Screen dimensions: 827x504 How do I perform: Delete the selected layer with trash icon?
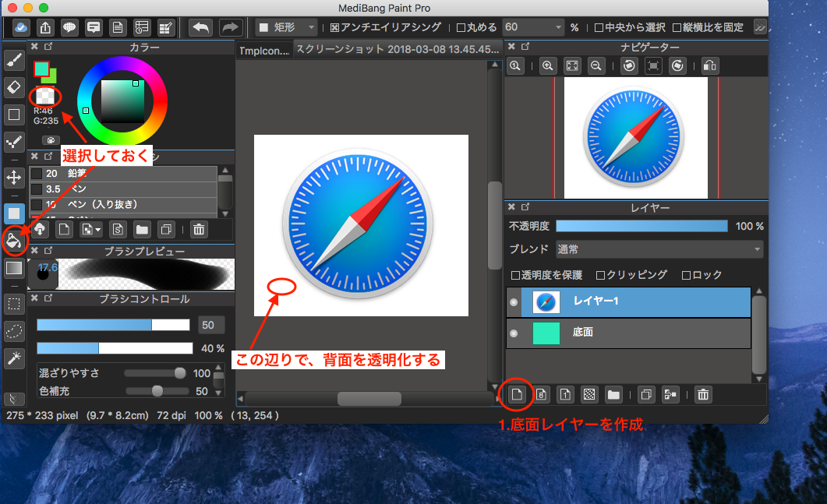click(x=703, y=394)
